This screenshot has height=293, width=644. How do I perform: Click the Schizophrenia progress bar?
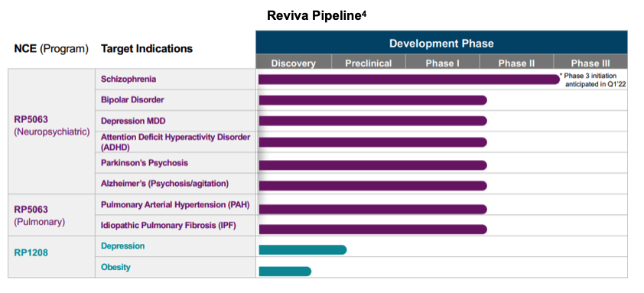pos(409,80)
